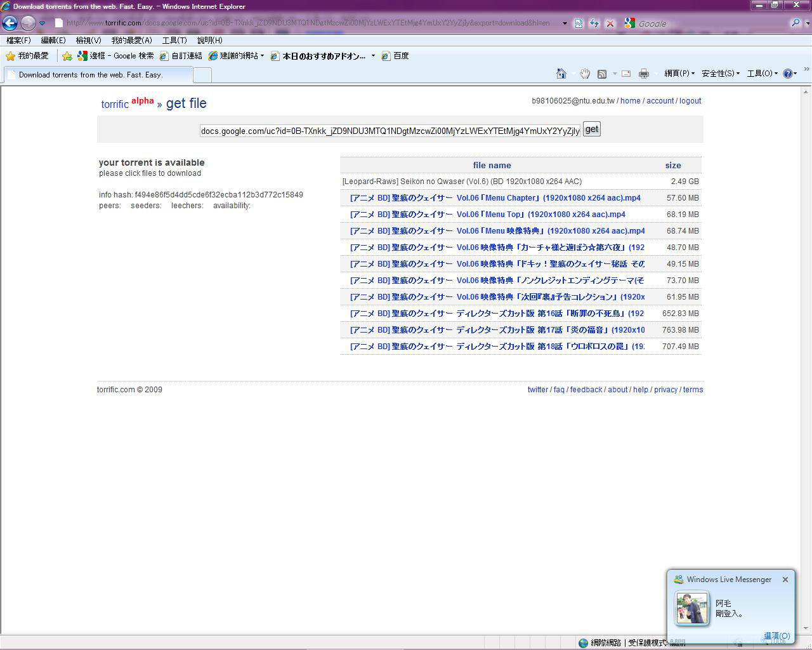Open the 檢視(V) menu
The image size is (812, 650).
pos(88,40)
